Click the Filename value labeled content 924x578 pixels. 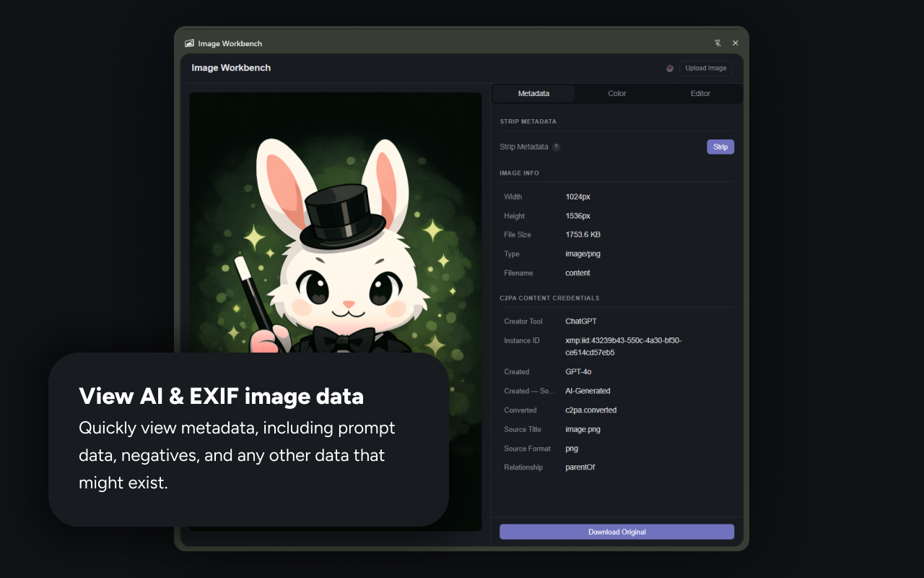(x=577, y=273)
